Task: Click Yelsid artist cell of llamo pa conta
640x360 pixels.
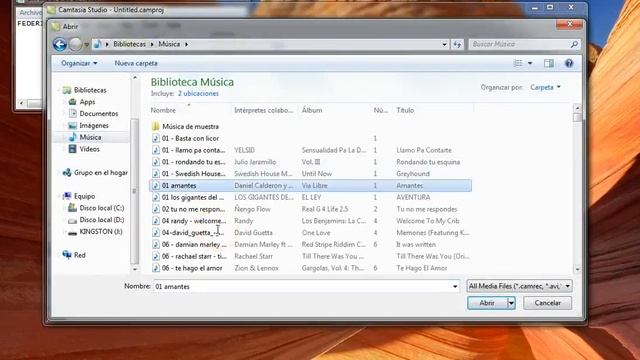Action: tap(244, 150)
